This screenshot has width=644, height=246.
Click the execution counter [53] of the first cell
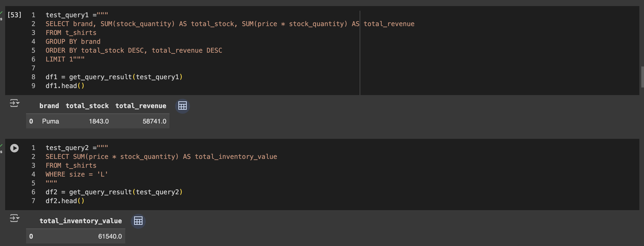click(x=14, y=15)
